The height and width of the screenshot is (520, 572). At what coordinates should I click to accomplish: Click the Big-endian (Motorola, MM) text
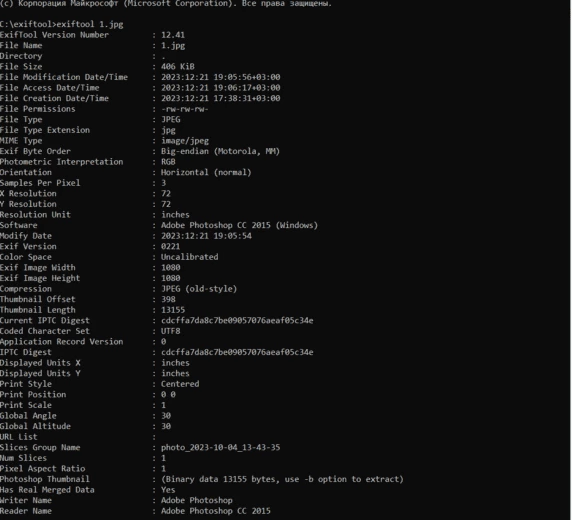pos(220,151)
